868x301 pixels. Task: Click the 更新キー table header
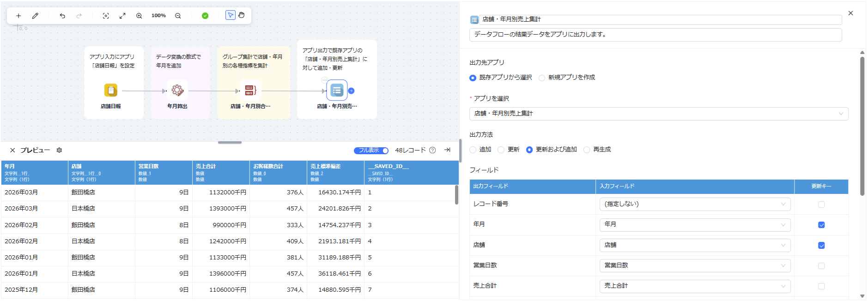[821, 187]
